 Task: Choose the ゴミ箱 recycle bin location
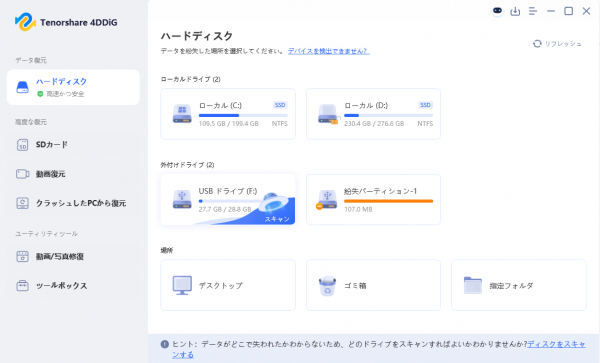373,285
